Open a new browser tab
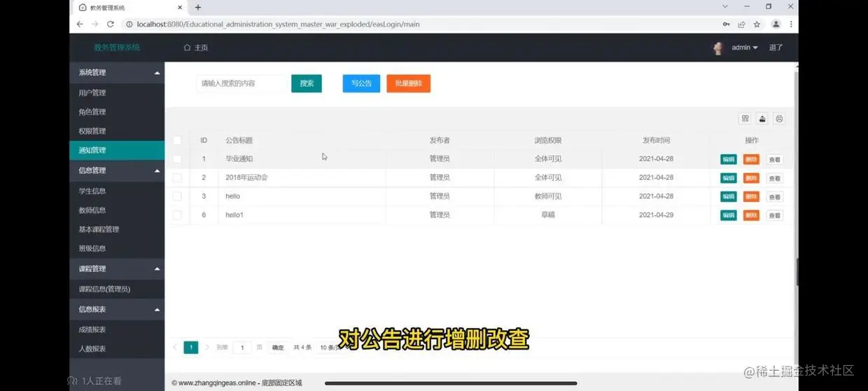Viewport: 868px width, 391px height. coord(198,7)
